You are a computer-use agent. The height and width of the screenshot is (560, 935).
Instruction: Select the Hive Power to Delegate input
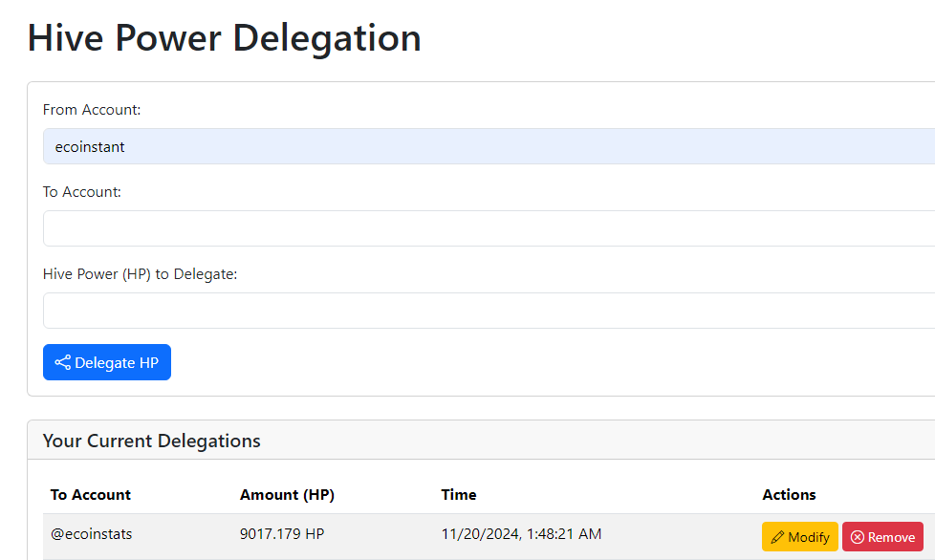[489, 311]
